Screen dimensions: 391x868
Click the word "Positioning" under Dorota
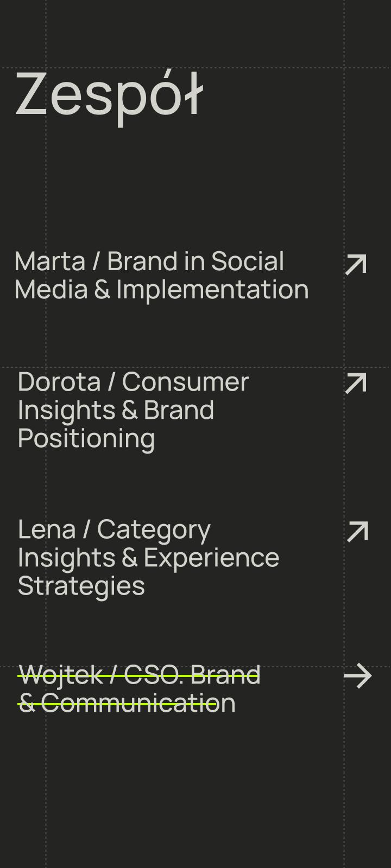click(x=86, y=438)
